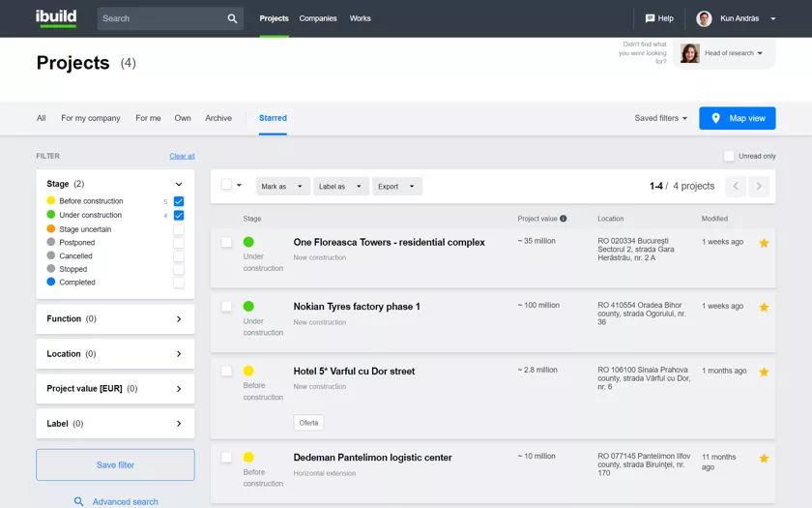Open Dedeman Pantelimon logistic center title
Viewport: 812px width, 508px height.
tap(372, 457)
